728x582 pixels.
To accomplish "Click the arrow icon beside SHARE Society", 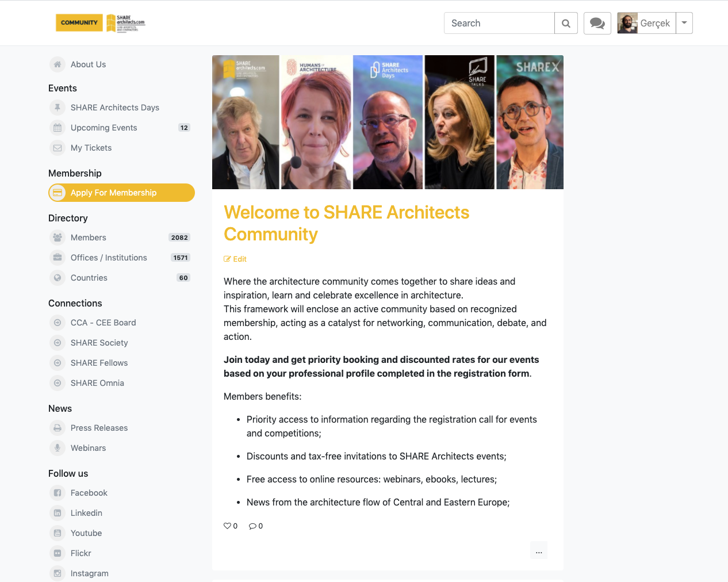I will pos(58,343).
